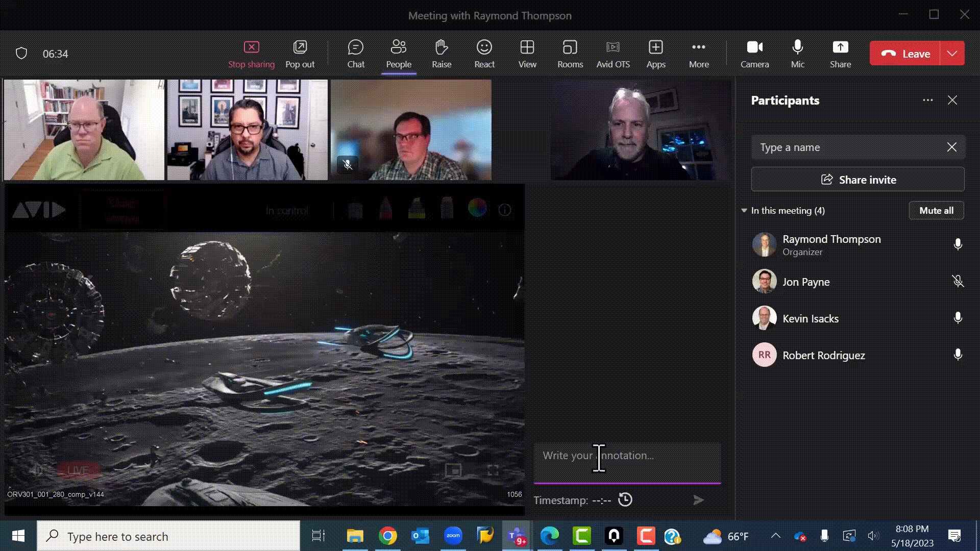The image size is (980, 551).
Task: Click green-shirt participant's video tile
Action: [84, 130]
